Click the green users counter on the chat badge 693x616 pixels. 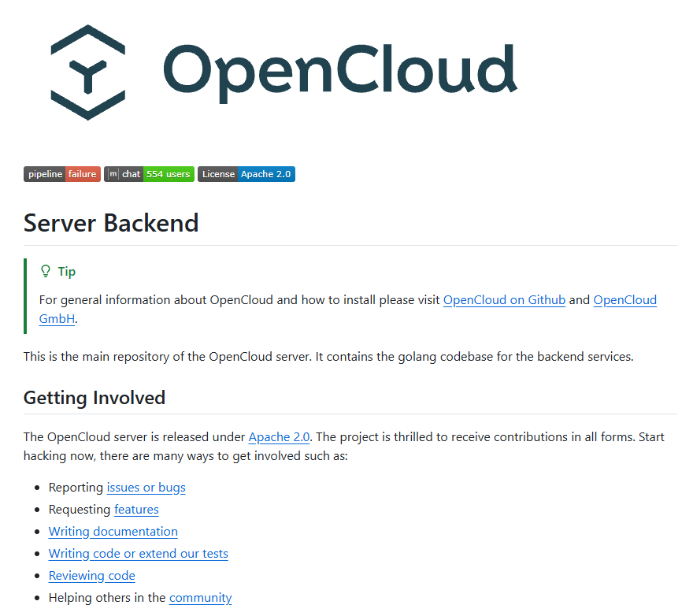pyautogui.click(x=169, y=174)
